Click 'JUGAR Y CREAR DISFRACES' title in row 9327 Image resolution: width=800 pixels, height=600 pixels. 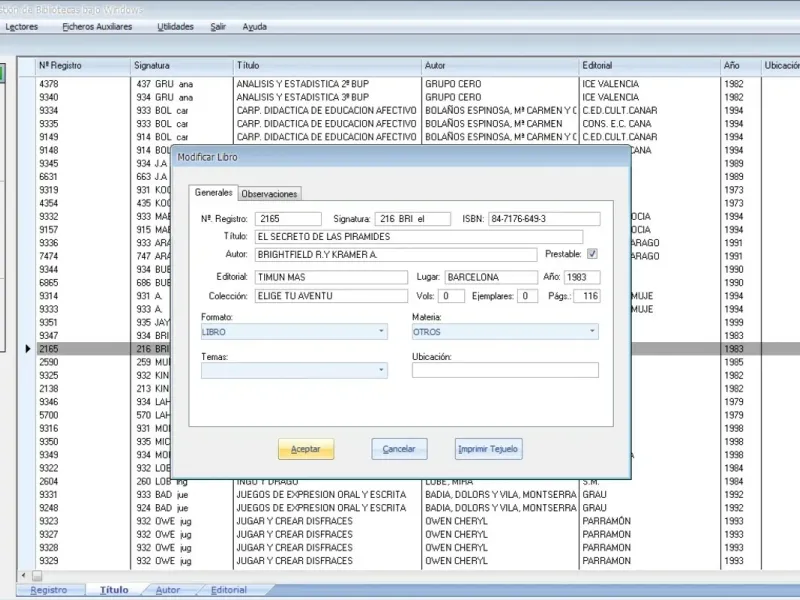coord(294,534)
